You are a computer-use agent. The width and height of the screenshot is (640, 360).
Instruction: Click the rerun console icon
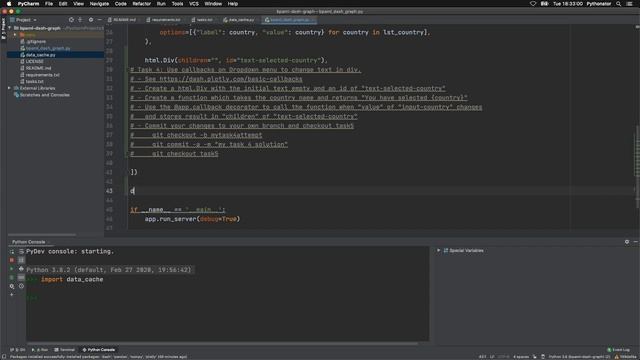click(12, 251)
